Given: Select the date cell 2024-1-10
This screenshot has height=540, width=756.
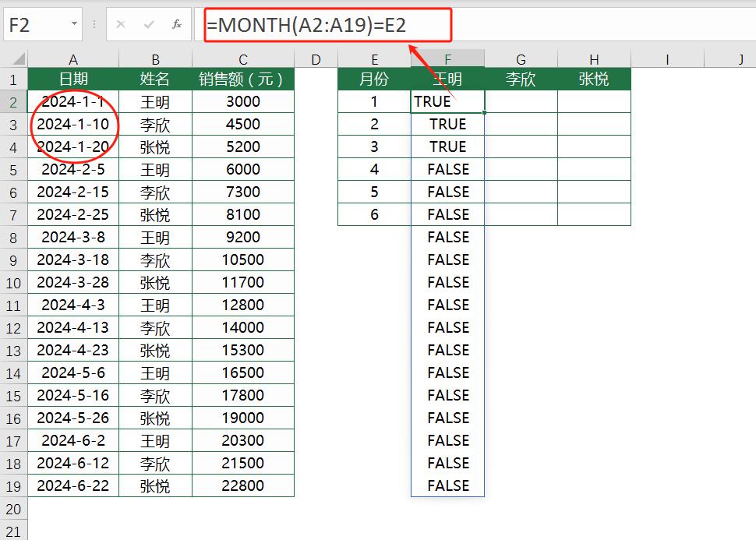Looking at the screenshot, I should (x=73, y=125).
